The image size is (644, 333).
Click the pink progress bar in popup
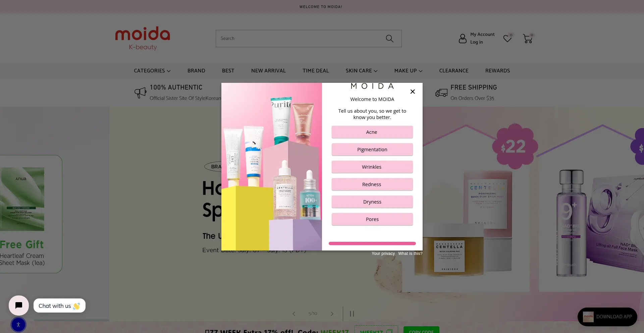click(372, 243)
